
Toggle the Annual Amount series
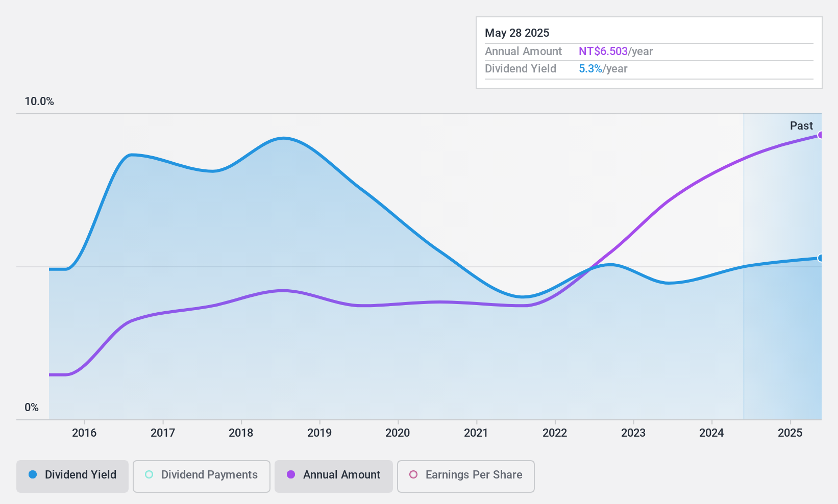click(334, 476)
